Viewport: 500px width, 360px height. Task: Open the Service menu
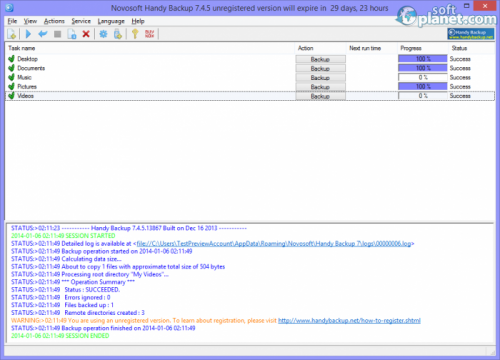coord(81,21)
